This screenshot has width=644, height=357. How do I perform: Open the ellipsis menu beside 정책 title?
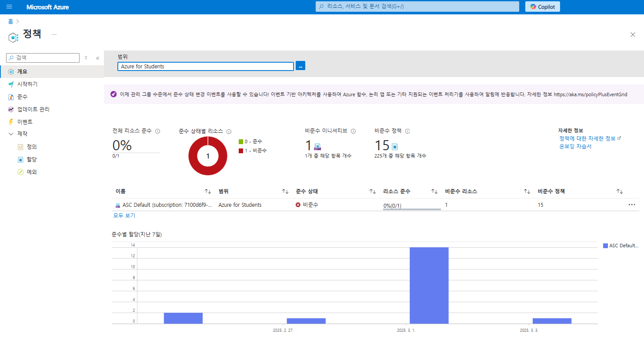pos(54,34)
